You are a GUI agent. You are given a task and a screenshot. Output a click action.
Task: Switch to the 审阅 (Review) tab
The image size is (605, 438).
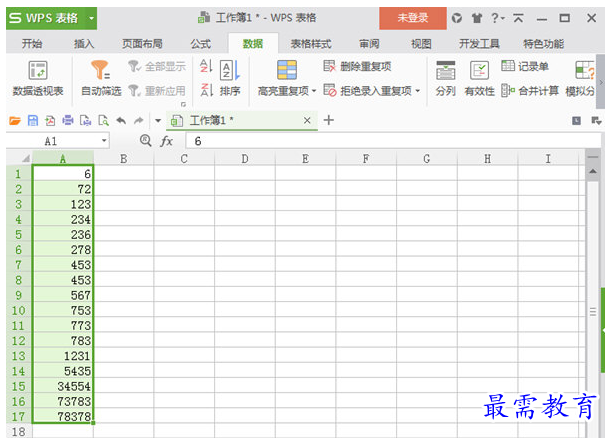369,44
